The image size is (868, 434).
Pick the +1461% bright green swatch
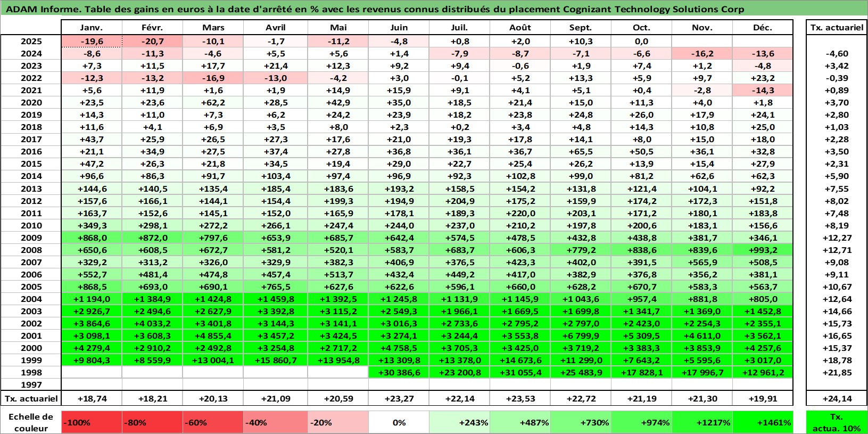(763, 422)
